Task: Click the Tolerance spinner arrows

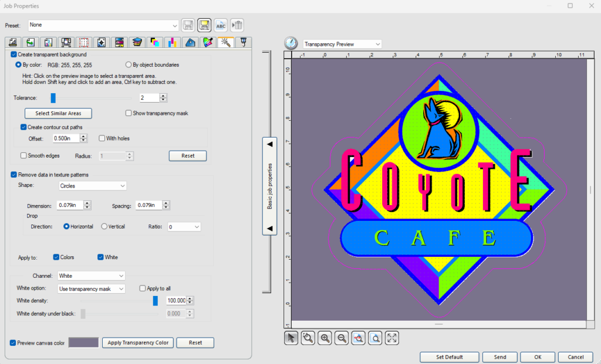Action: (x=163, y=98)
